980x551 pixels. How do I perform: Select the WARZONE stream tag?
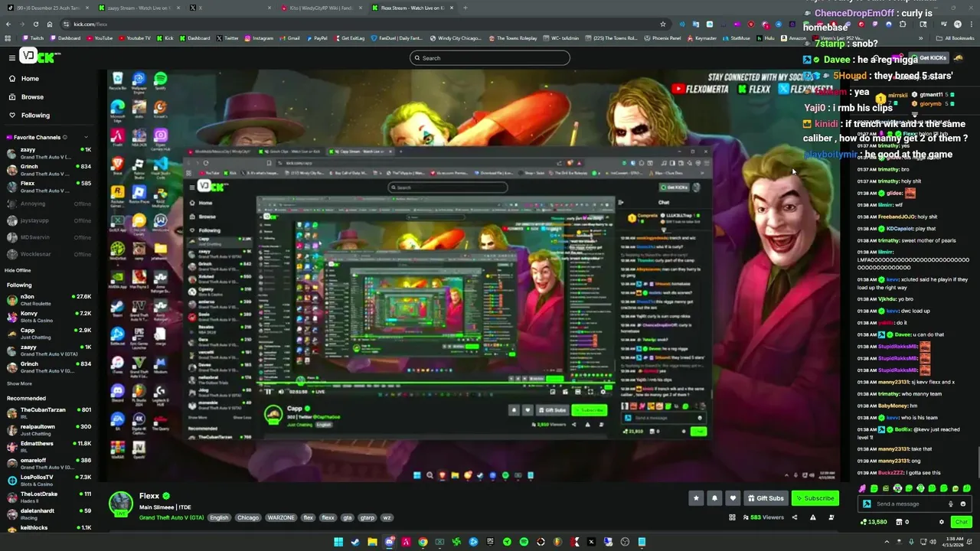[x=281, y=517]
